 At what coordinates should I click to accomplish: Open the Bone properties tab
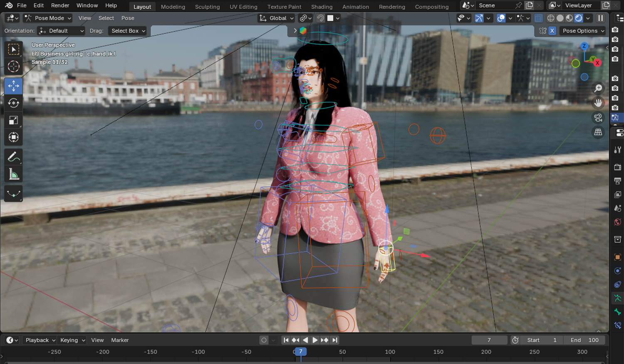(x=618, y=312)
